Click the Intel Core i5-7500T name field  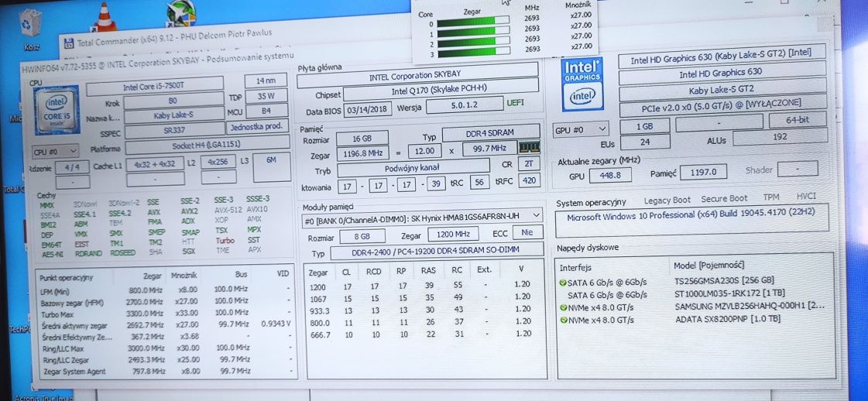[x=154, y=86]
